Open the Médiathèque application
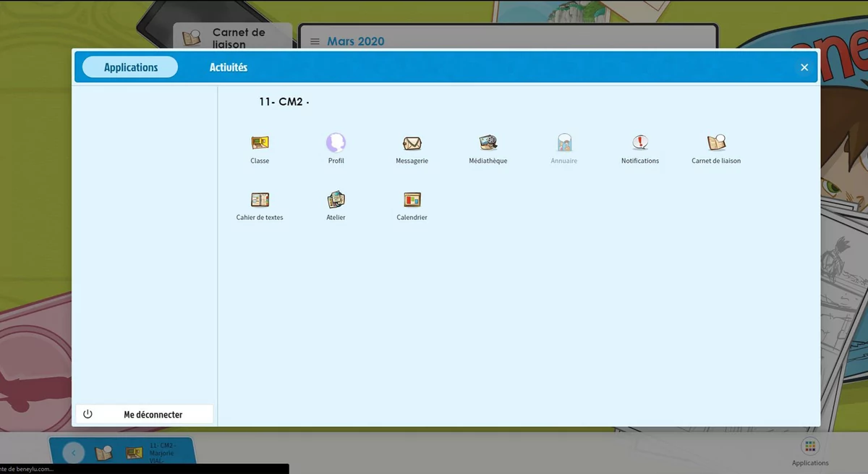Viewport: 868px width, 474px height. point(488,143)
